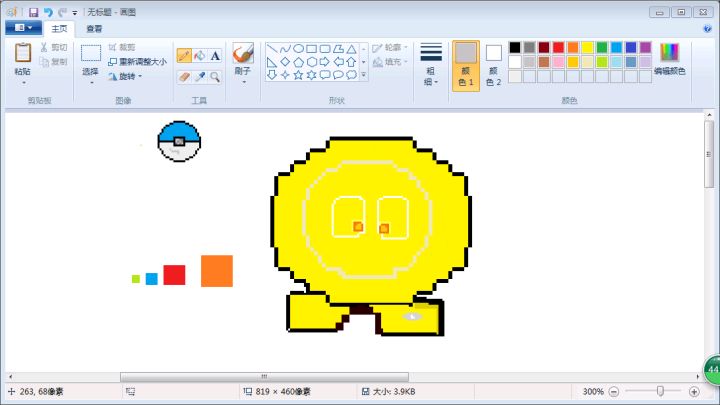The width and height of the screenshot is (720, 405).
Task: Switch to the View tab
Action: coord(94,29)
